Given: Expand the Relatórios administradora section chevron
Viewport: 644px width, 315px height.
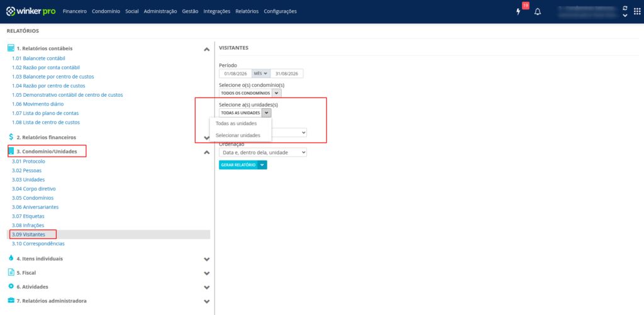Looking at the screenshot, I should pyautogui.click(x=206, y=301).
